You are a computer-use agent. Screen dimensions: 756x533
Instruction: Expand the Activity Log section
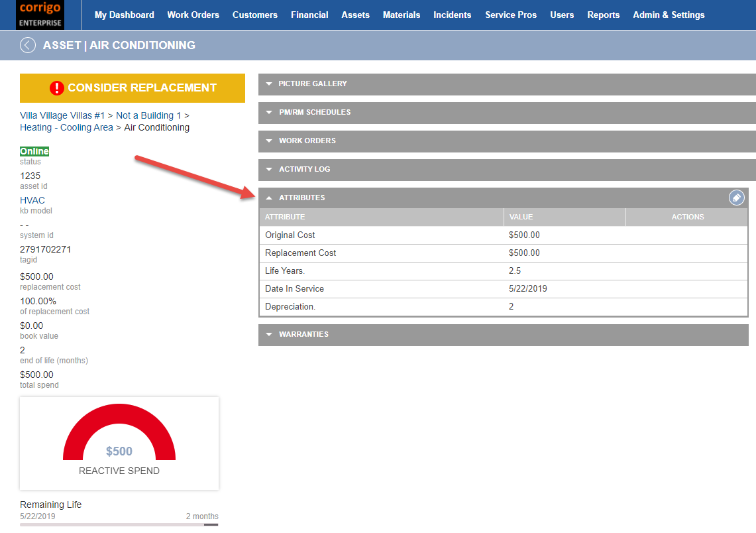(507, 169)
